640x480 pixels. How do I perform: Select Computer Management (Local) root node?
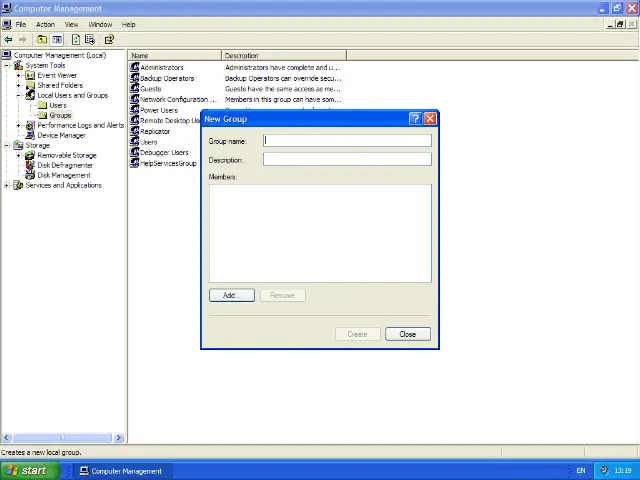click(x=60, y=55)
